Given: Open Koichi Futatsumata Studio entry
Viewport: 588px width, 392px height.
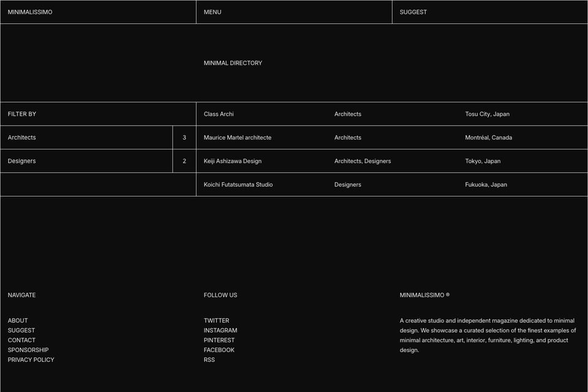Looking at the screenshot, I should 238,184.
